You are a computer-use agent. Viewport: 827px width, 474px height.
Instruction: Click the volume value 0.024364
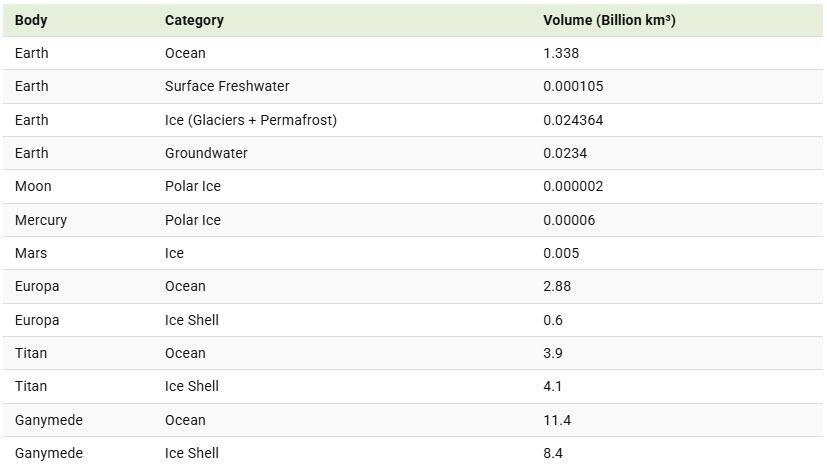[x=573, y=120]
